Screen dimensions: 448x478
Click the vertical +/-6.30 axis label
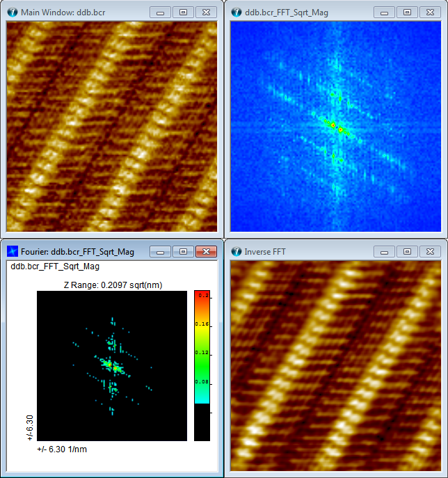[x=29, y=428]
